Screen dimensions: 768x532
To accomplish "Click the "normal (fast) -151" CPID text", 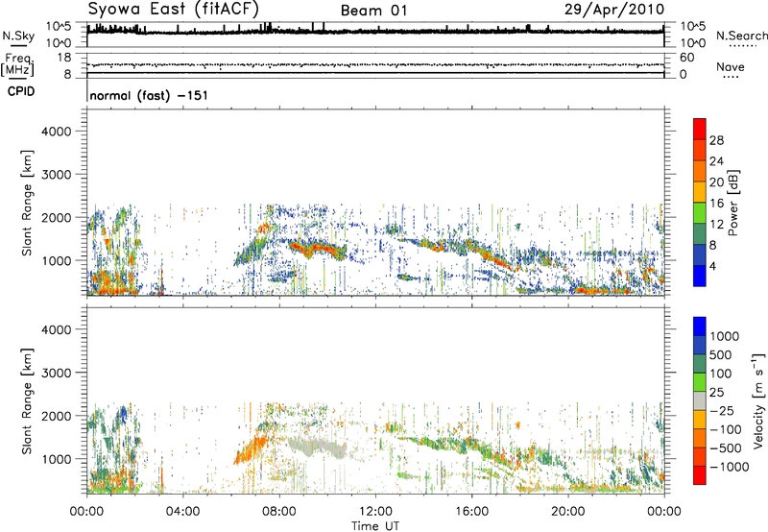I will point(149,95).
